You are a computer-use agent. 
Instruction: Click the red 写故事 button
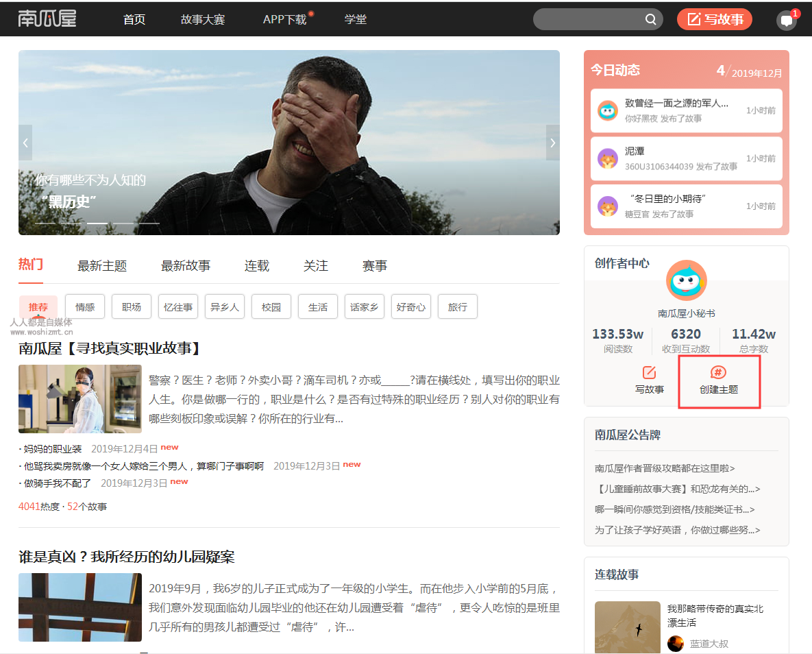click(714, 19)
